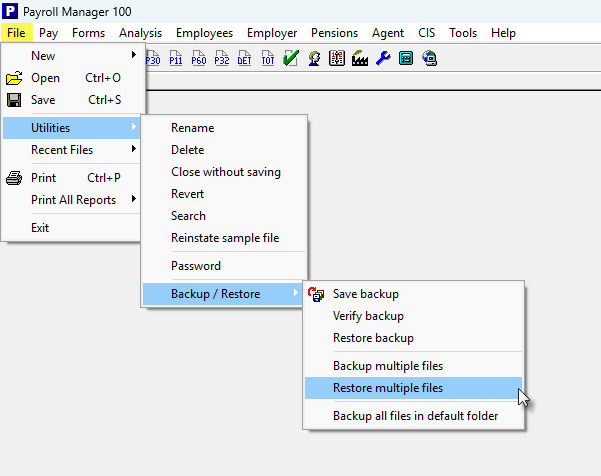Expand the Print All Reports submenu arrow
601x476 pixels.
click(x=133, y=199)
